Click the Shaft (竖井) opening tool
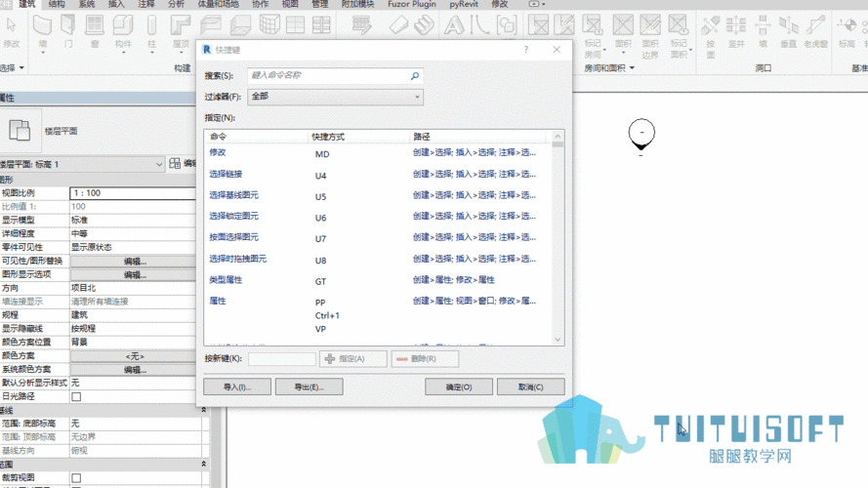Viewport: 868px width, 488px height. [x=736, y=27]
